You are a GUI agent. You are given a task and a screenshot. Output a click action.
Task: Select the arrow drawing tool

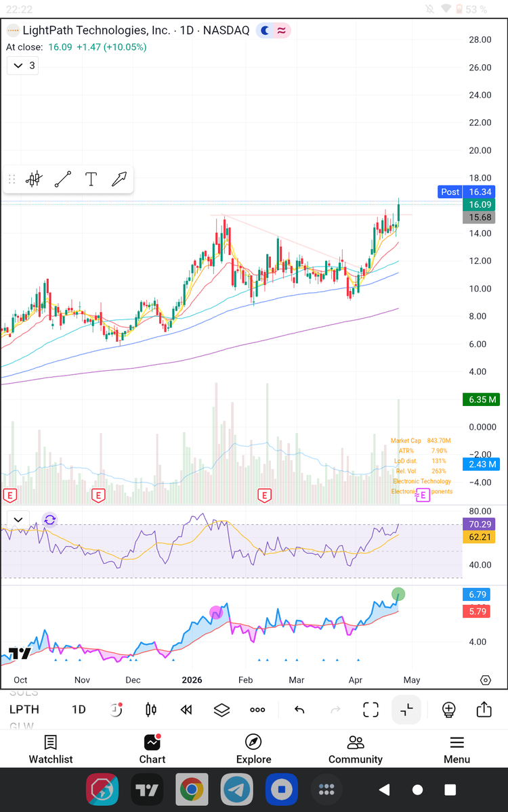[x=119, y=179]
